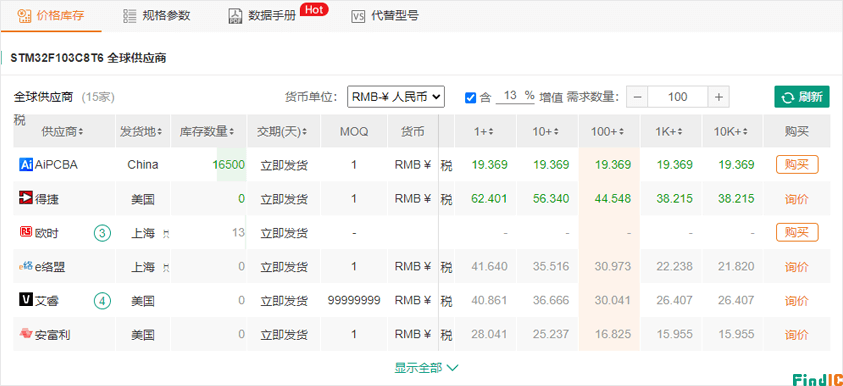Viewport: 843px width, 386px height.
Task: Click 询价 link in 得捷 row
Action: click(797, 199)
